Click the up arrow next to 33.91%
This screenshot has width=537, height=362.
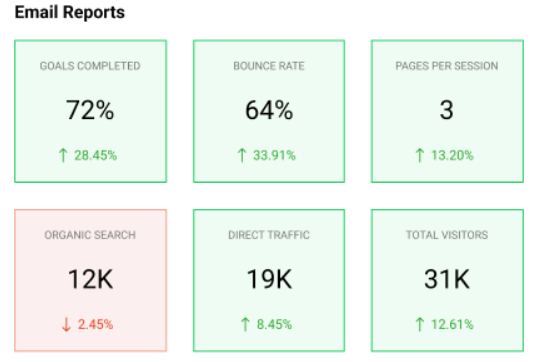click(x=242, y=155)
